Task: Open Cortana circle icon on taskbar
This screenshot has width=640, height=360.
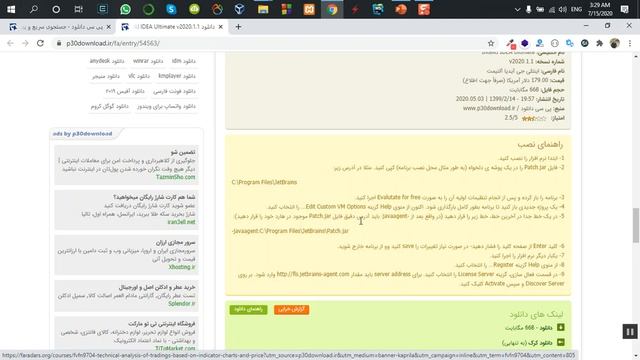Action: click(x=56, y=9)
